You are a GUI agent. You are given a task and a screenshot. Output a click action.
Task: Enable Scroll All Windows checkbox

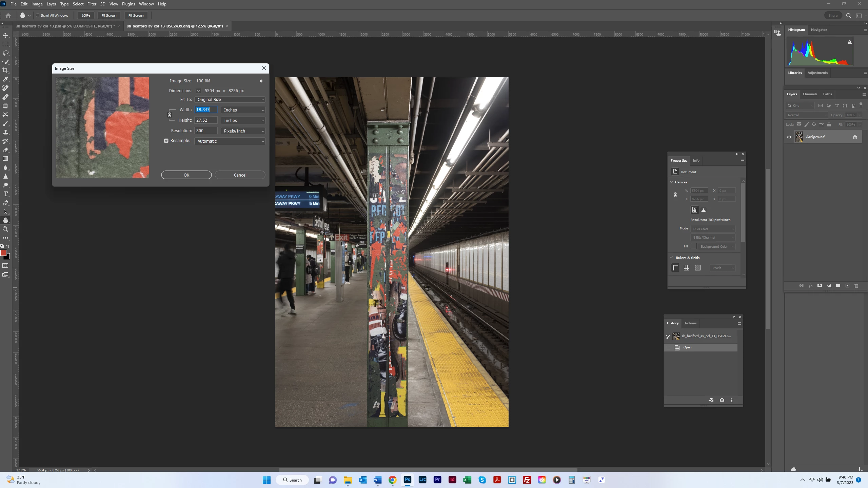pyautogui.click(x=38, y=15)
